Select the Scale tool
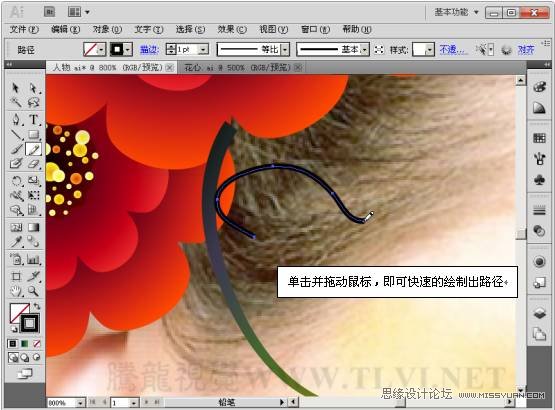Screen dimensions: 555x410 click(34, 181)
